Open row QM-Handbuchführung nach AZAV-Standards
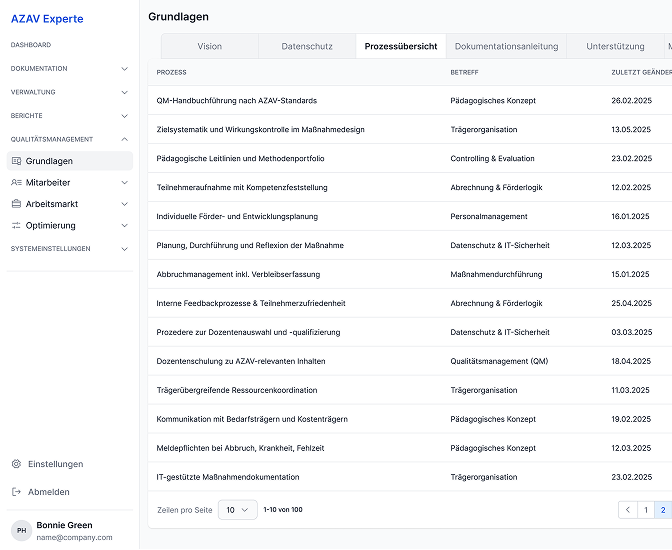Viewport: 672px width, 550px height. [x=410, y=100]
